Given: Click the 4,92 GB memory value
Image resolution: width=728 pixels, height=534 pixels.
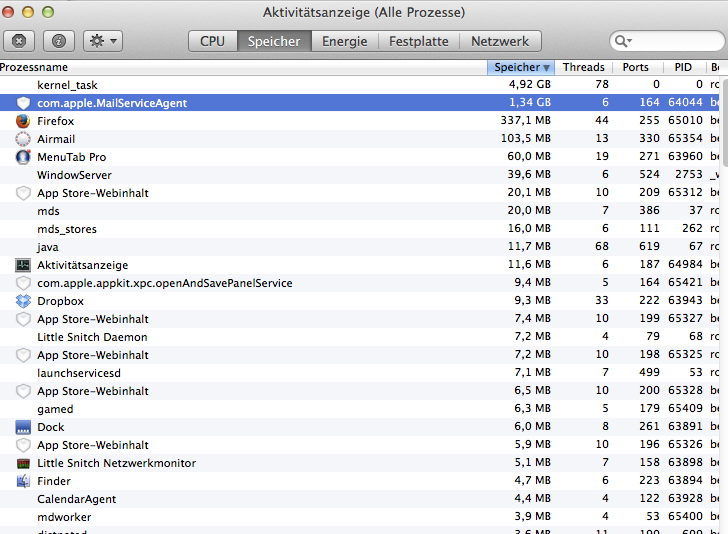Looking at the screenshot, I should [529, 85].
